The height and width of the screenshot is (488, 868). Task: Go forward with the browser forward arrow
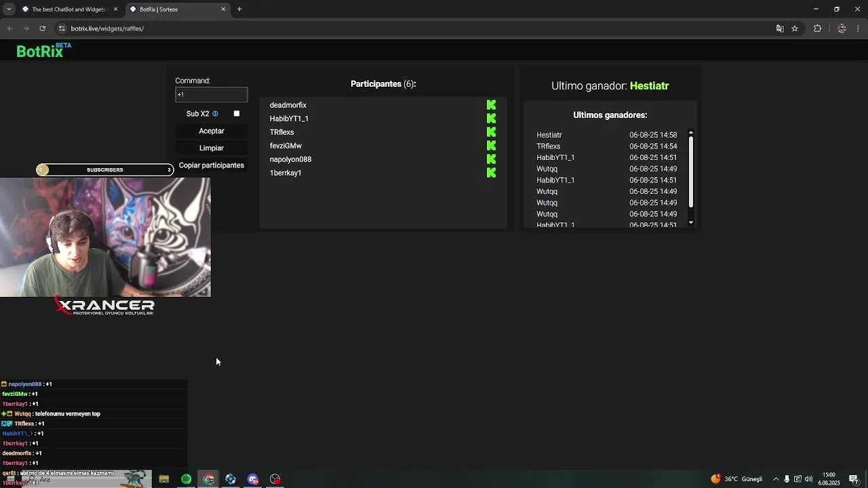[x=26, y=28]
